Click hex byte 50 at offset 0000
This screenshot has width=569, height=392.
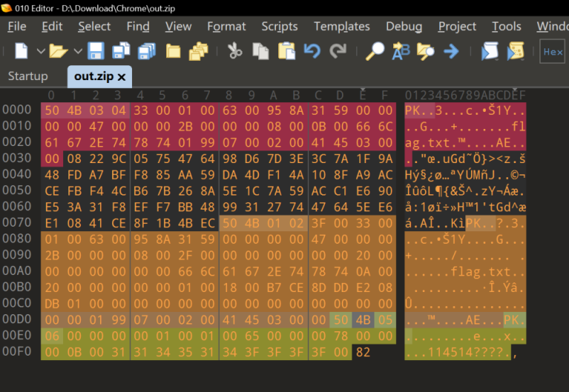tap(51, 110)
